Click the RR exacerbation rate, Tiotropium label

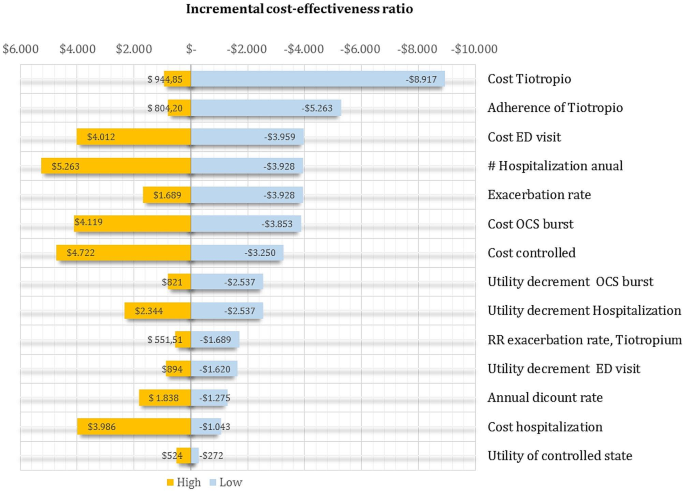pos(585,340)
